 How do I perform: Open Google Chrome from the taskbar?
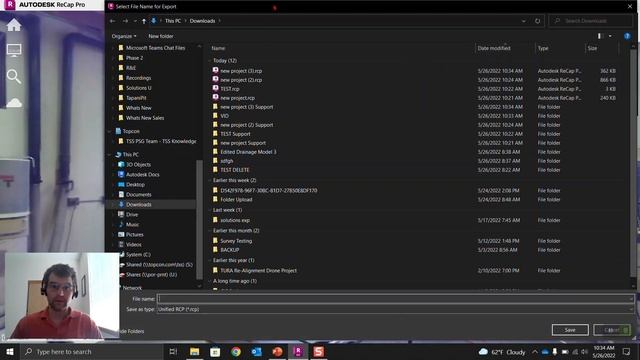pos(236,351)
